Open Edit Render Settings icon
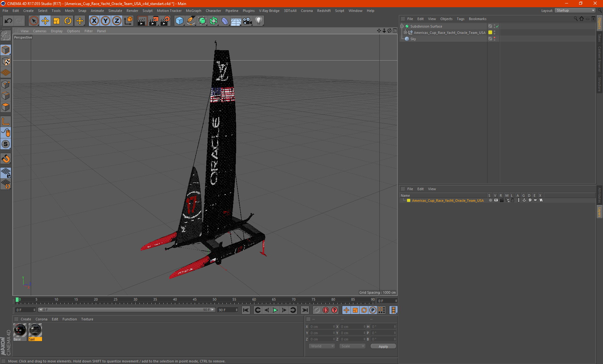This screenshot has width=603, height=364. 165,21
